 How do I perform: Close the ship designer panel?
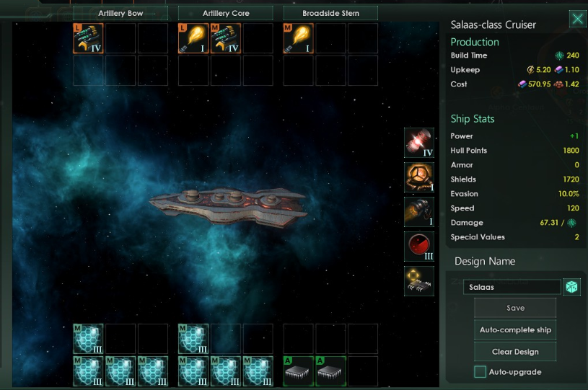(577, 18)
